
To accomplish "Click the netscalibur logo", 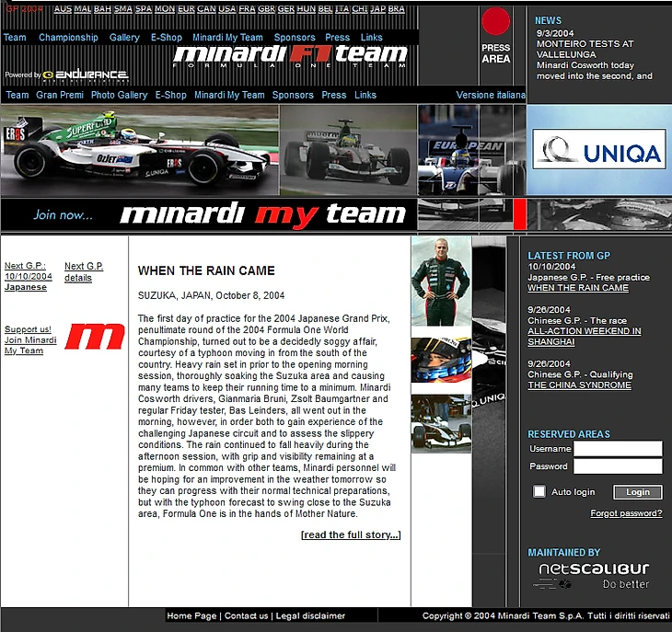I will pyautogui.click(x=594, y=574).
